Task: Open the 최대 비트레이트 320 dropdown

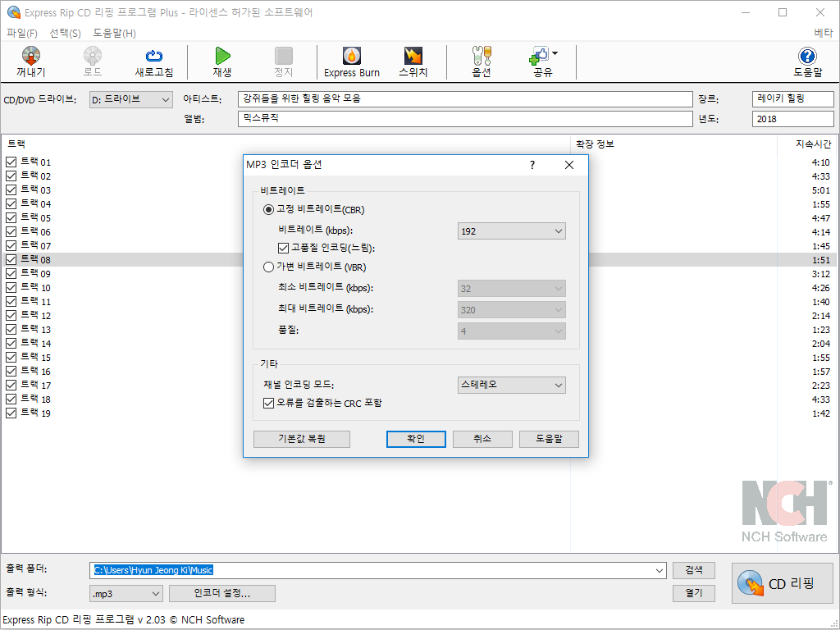Action: click(512, 309)
